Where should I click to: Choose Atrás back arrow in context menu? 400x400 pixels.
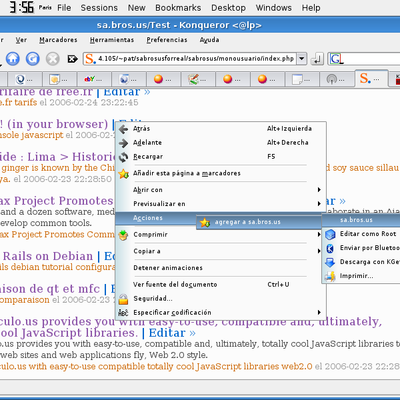pos(123,129)
